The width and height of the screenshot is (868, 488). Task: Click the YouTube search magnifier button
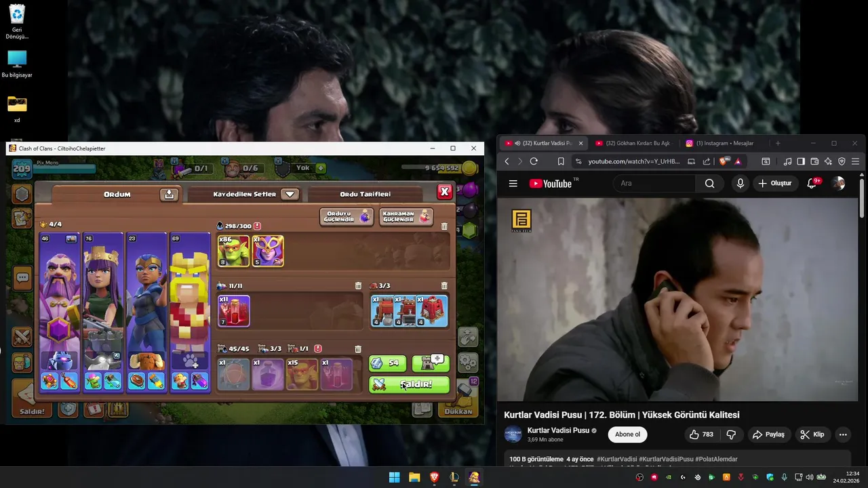click(x=709, y=184)
